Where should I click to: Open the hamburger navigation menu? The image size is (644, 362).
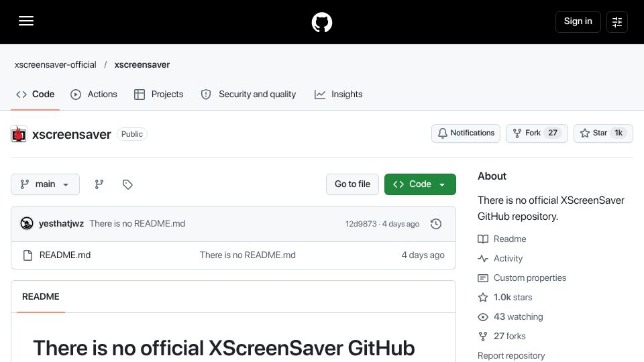point(26,21)
